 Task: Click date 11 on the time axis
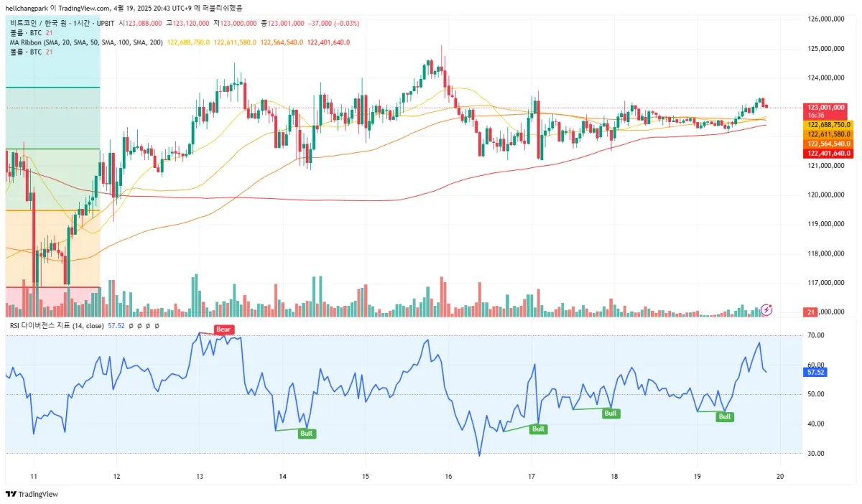click(33, 476)
